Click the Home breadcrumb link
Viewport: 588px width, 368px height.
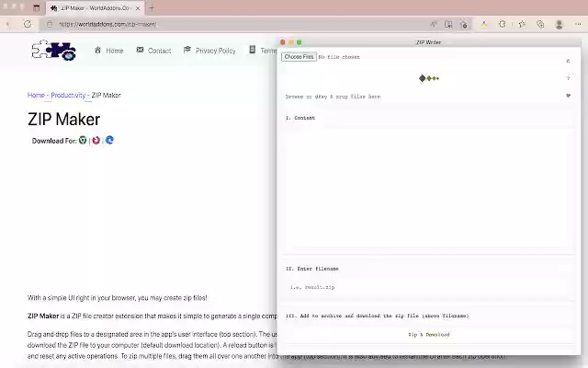pos(36,95)
